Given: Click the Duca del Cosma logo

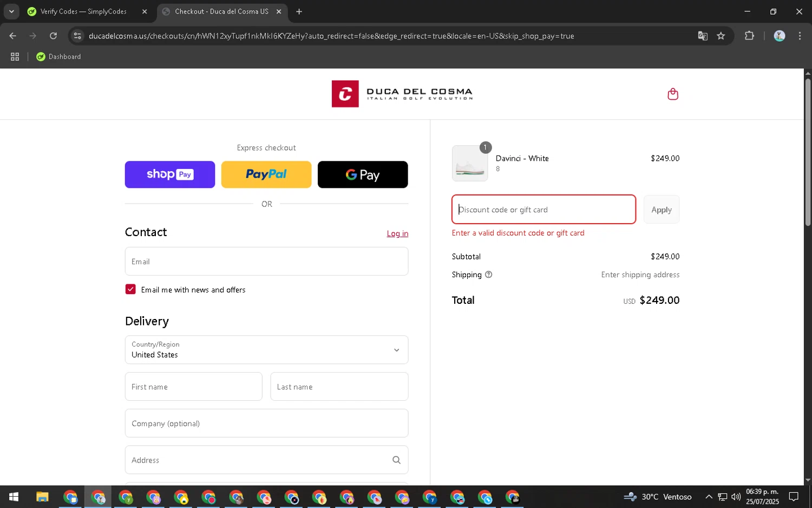Looking at the screenshot, I should tap(402, 94).
